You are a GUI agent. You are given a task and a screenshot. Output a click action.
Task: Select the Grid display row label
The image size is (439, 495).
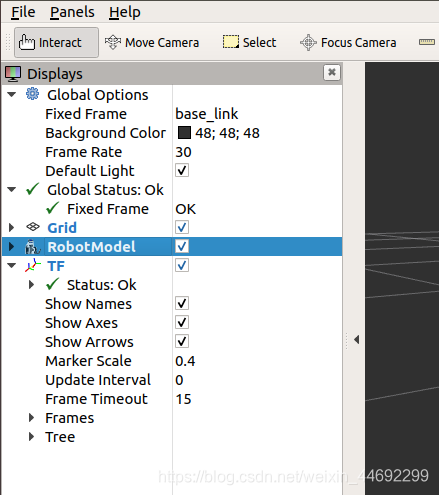tap(62, 228)
